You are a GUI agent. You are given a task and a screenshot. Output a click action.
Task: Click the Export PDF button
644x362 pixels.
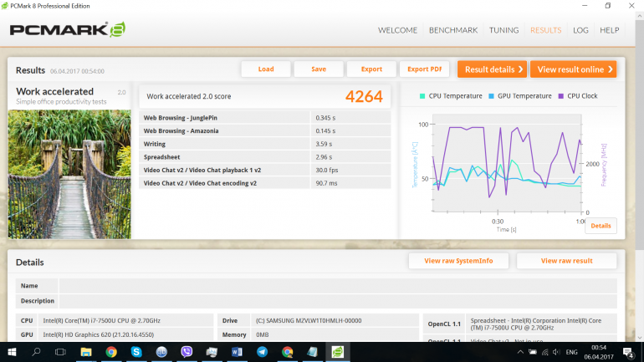(x=424, y=69)
